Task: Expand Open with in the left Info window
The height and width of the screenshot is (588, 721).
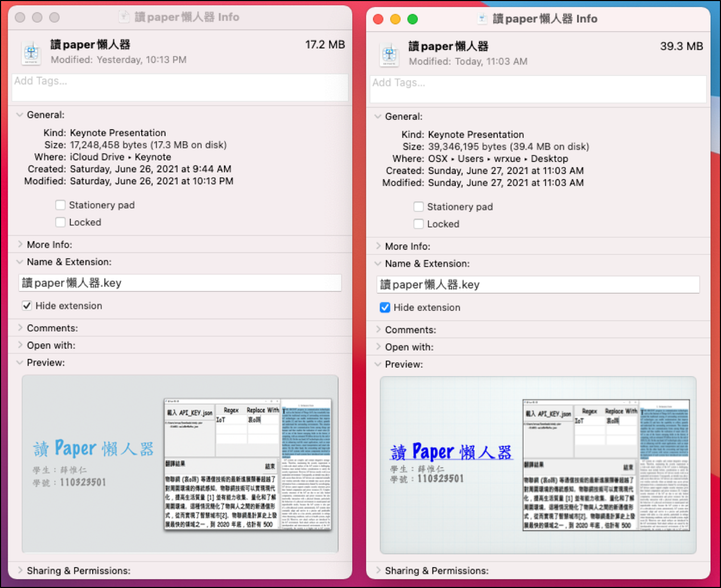Action: [20, 345]
